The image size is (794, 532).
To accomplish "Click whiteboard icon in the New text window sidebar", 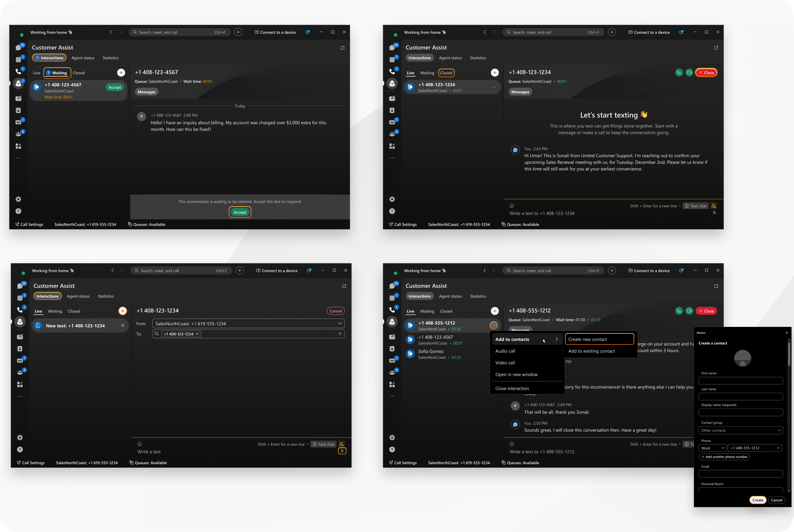I will (x=20, y=337).
